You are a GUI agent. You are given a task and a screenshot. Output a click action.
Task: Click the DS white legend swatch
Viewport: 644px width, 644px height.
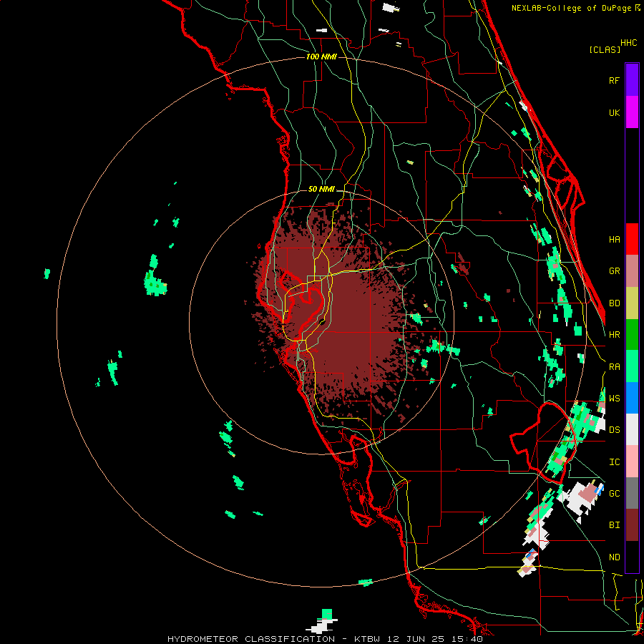pos(632,429)
